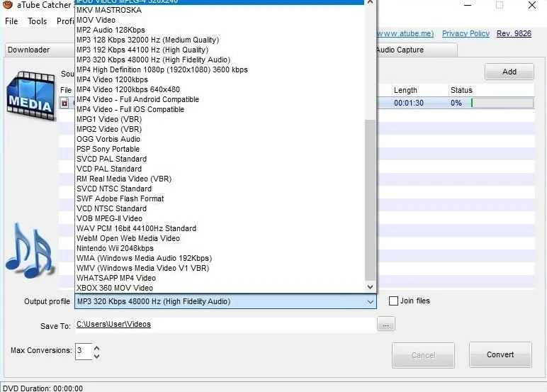This screenshot has width=547, height=392.
Task: Open the Privacy Policy link
Action: click(x=466, y=33)
